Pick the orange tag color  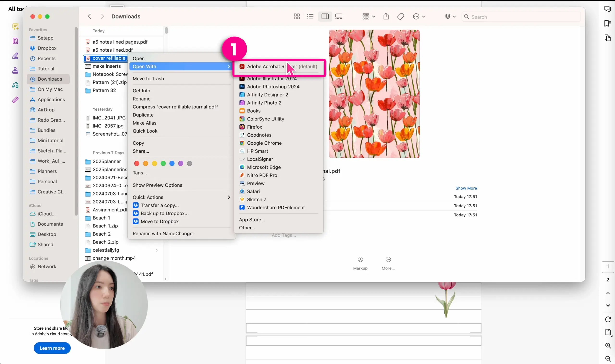[146, 163]
